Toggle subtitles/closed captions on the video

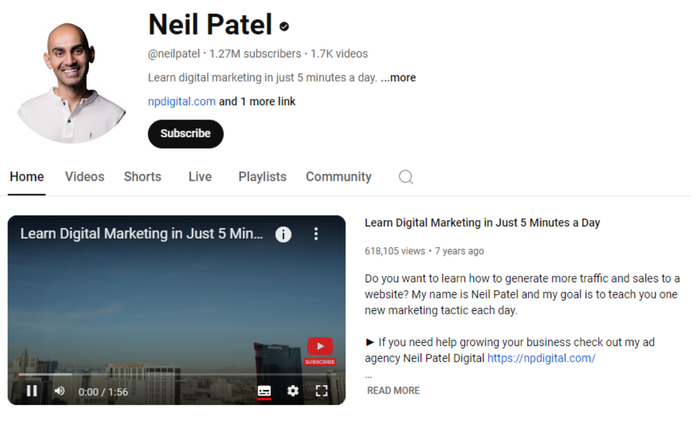(264, 391)
